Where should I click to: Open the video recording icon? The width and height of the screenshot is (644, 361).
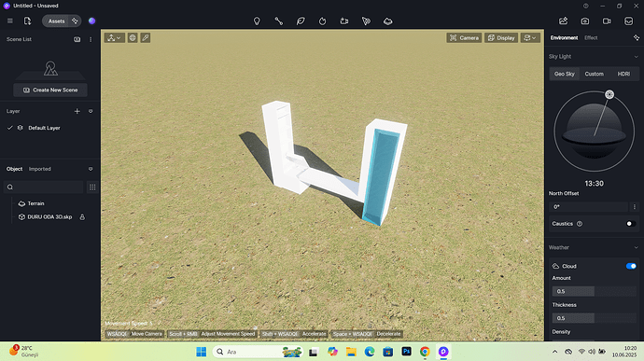(607, 21)
